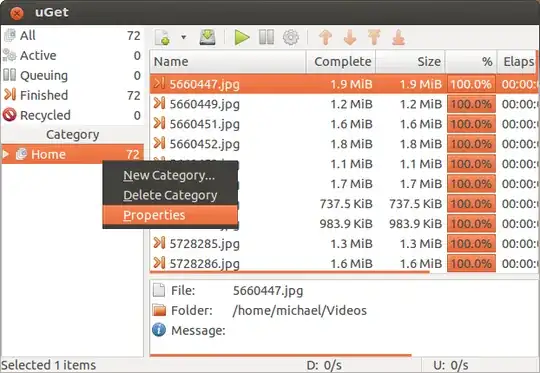This screenshot has width=540, height=373.
Task: Sort by the Elapsed column header
Action: (517, 62)
